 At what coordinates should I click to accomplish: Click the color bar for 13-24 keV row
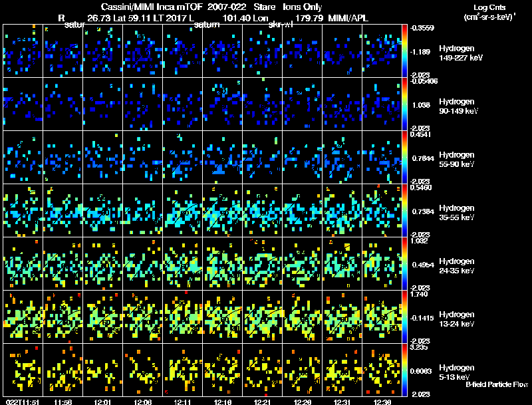pos(404,317)
